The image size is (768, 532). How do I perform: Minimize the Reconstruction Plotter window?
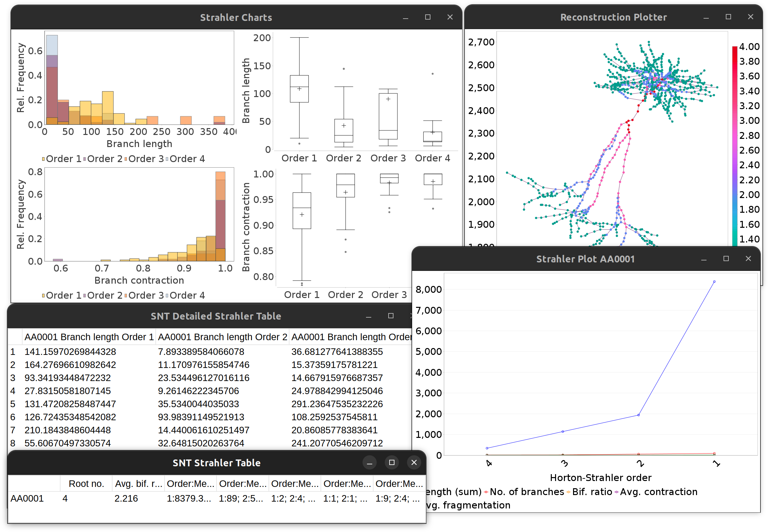coord(706,17)
